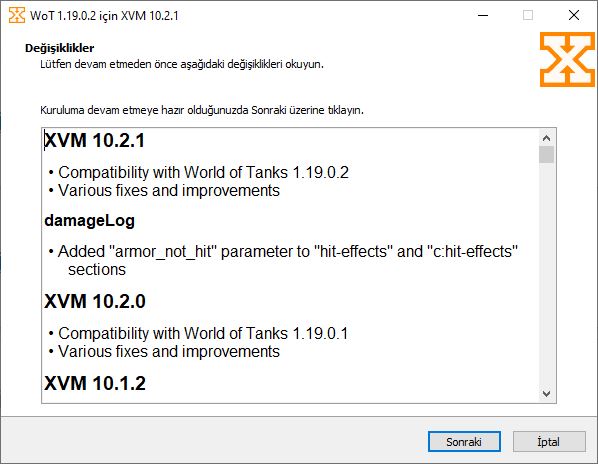
Task: Click the Sonraki button to continue
Action: pyautogui.click(x=464, y=442)
